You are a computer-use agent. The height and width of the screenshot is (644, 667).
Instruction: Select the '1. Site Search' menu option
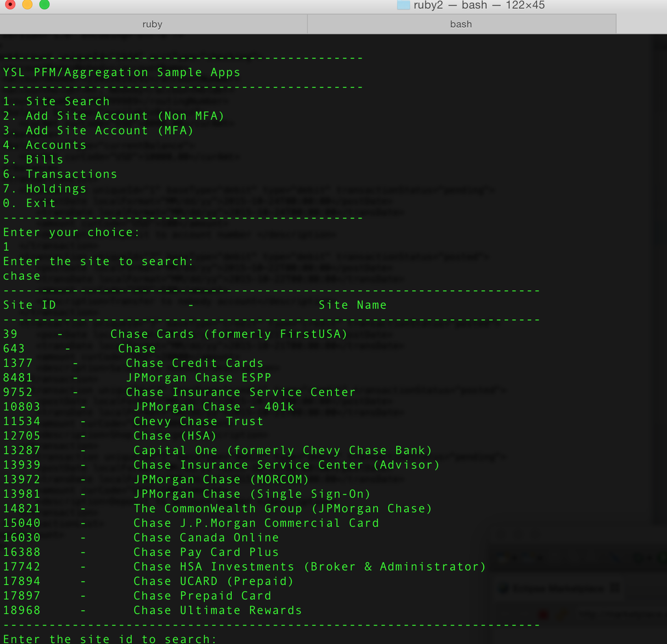point(56,101)
